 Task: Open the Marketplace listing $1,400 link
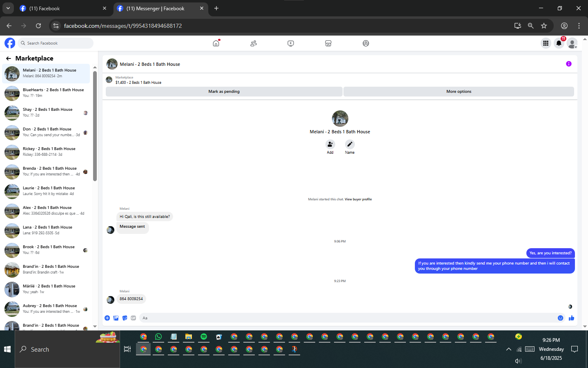138,83
